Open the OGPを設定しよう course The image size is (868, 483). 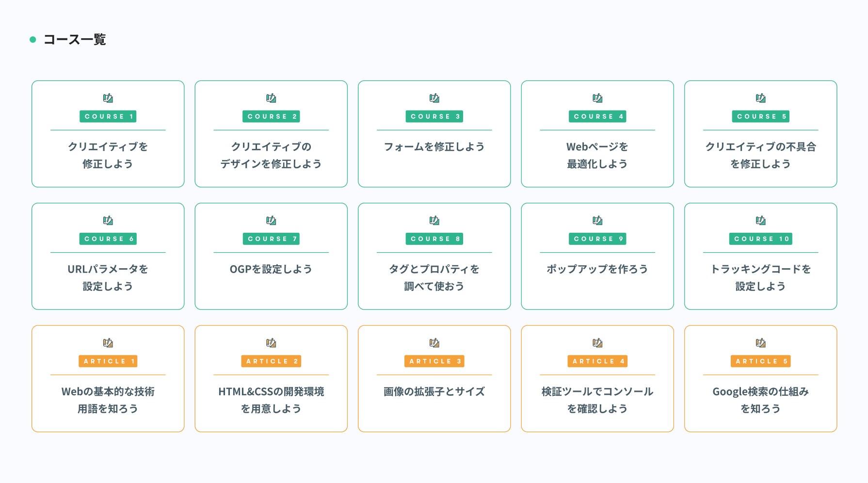pyautogui.click(x=271, y=269)
